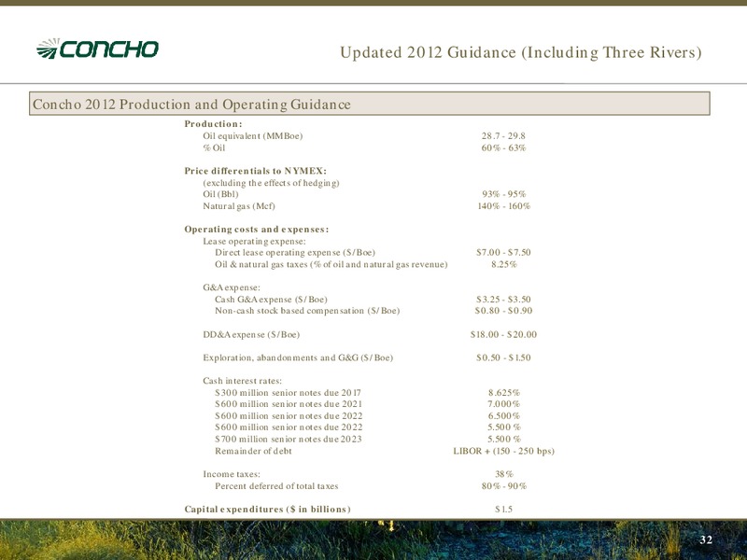Click '$700 million senior notes due 2023'
The height and width of the screenshot is (560, 747).
coord(289,439)
